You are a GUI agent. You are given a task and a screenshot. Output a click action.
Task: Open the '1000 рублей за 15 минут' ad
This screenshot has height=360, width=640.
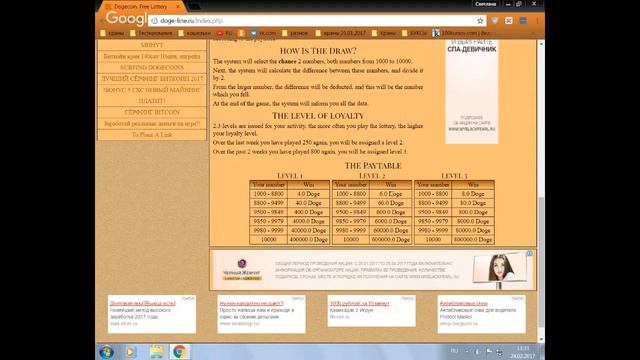[360, 303]
